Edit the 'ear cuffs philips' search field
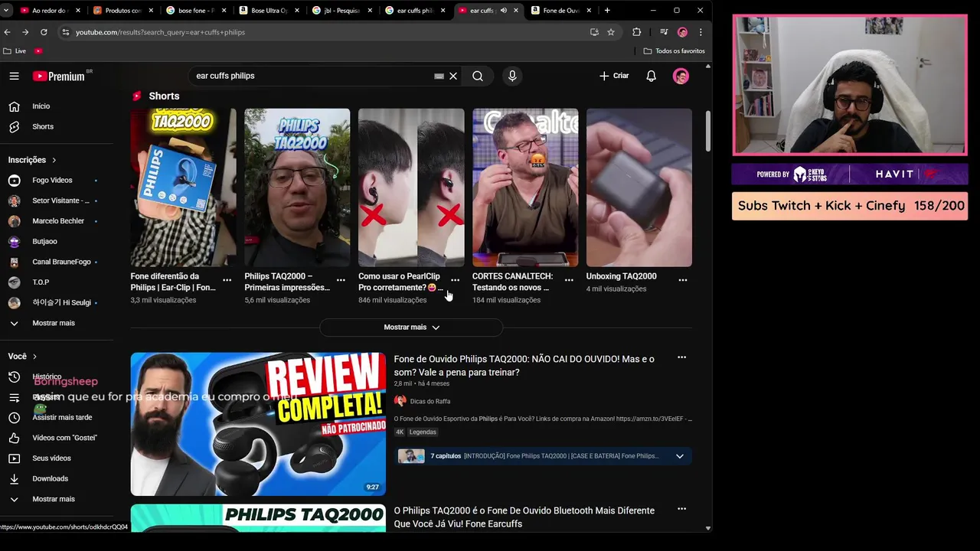 tap(310, 76)
